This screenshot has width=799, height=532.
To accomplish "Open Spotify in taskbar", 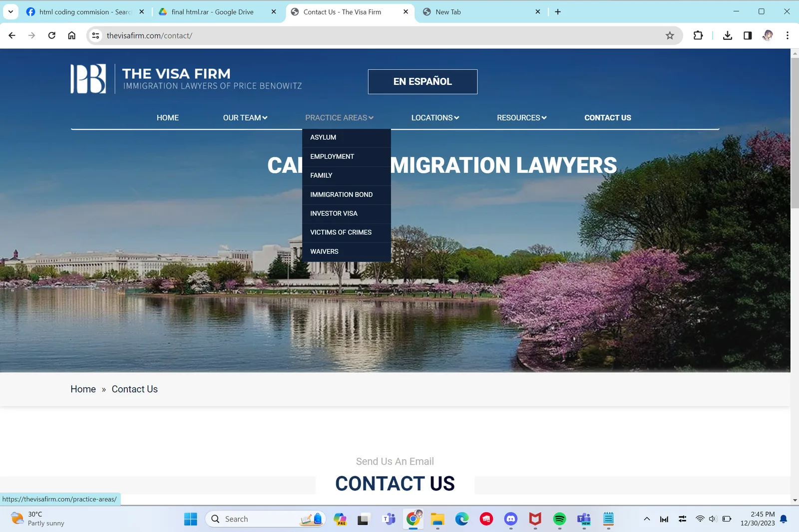I will pos(560,519).
